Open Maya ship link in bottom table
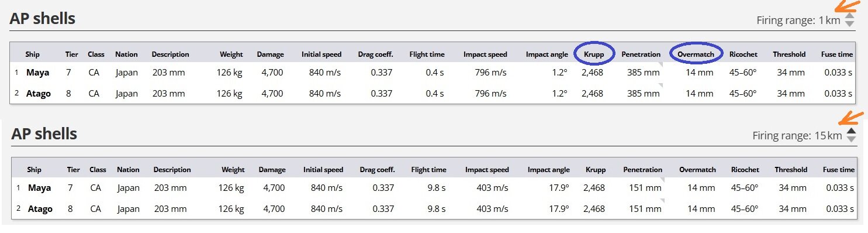868x233 pixels. 39,188
